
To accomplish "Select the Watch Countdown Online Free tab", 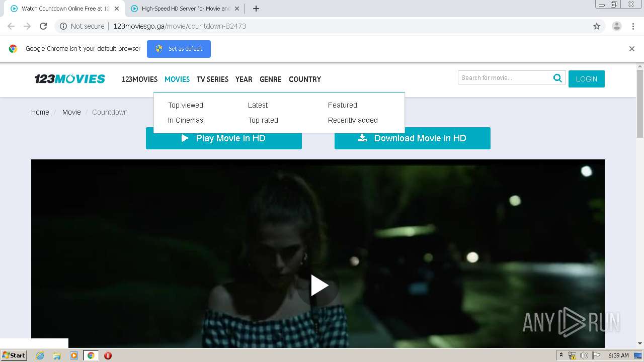I will 64,9.
